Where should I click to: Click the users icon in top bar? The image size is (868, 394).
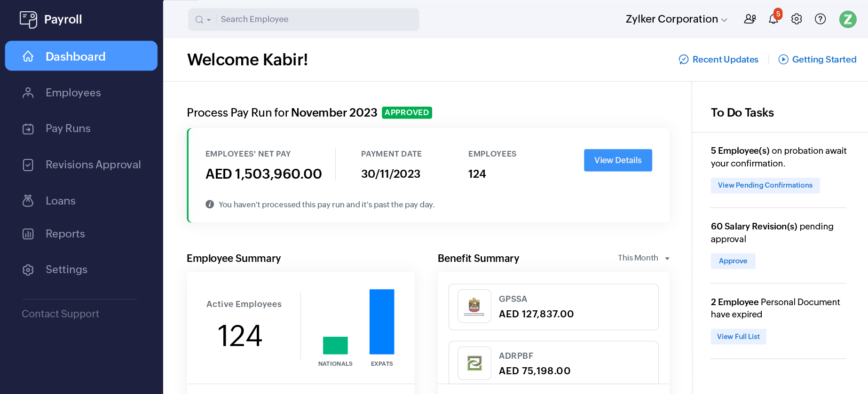(x=750, y=19)
